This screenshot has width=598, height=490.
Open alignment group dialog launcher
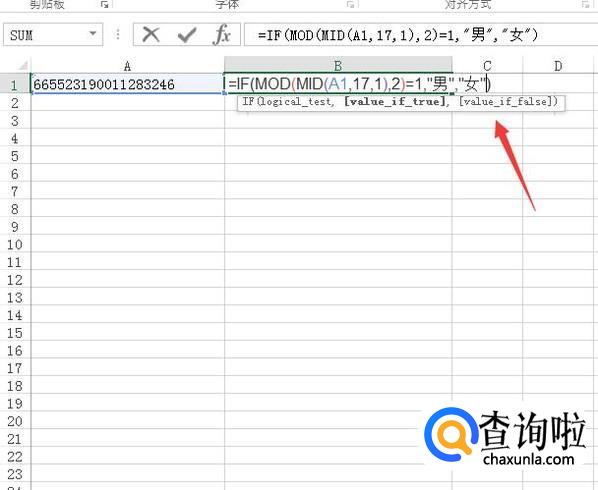[x=585, y=5]
